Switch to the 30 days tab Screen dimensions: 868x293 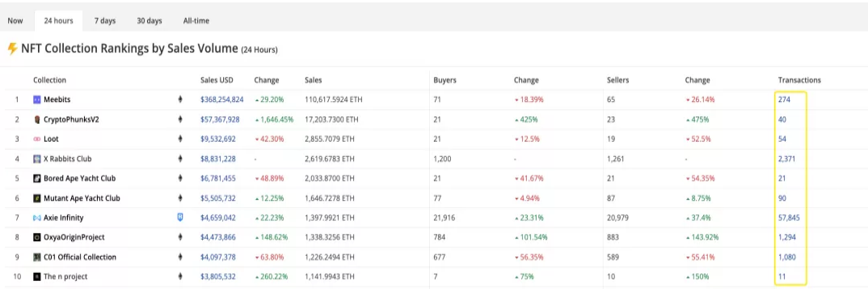click(150, 21)
